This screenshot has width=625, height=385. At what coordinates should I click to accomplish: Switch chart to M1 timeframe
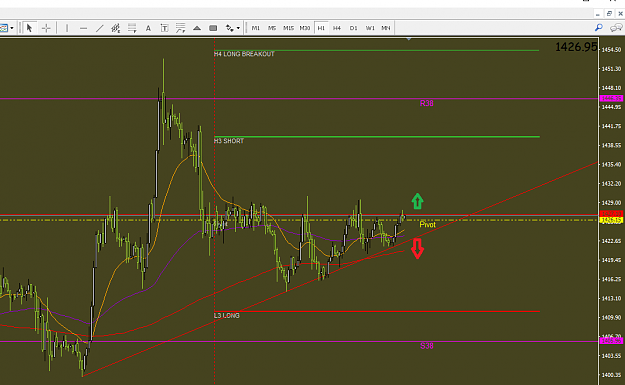coord(256,28)
